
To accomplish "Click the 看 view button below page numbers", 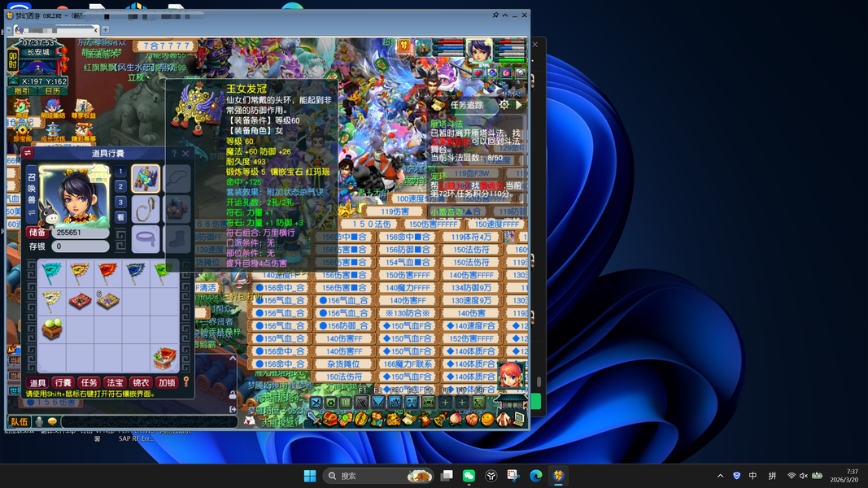I will (120, 217).
